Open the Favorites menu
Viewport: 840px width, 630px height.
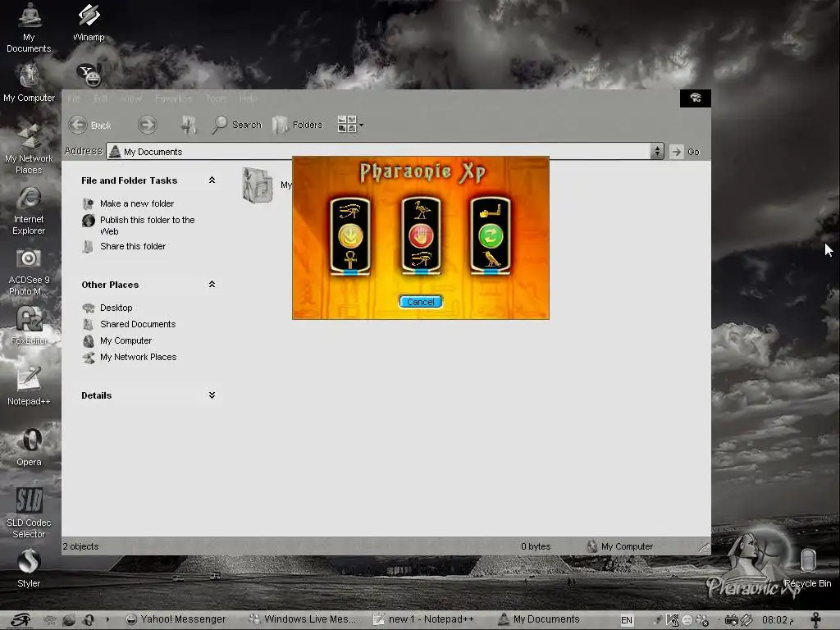pyautogui.click(x=173, y=98)
